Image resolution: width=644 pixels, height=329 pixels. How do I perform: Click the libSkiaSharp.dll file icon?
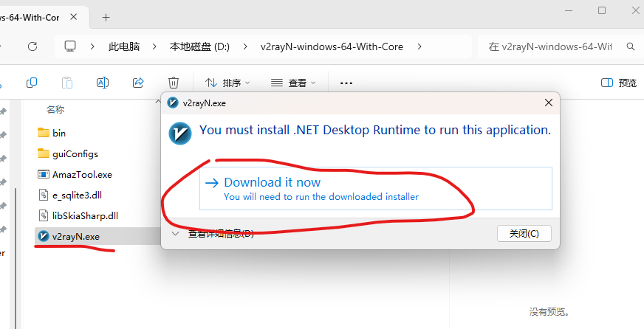click(x=43, y=215)
